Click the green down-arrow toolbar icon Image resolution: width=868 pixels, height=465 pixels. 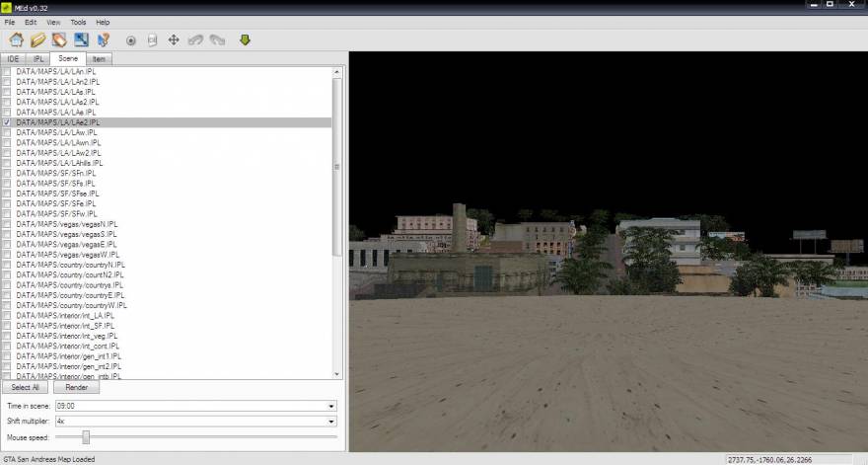pos(245,39)
